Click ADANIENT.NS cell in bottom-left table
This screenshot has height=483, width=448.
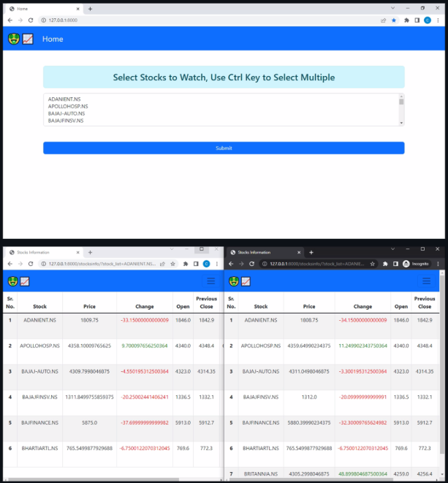(39, 320)
